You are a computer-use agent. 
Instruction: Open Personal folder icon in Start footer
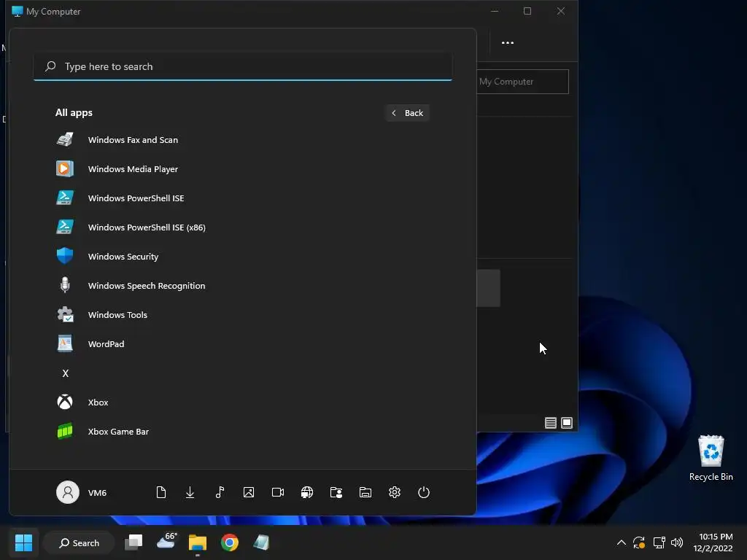(336, 492)
